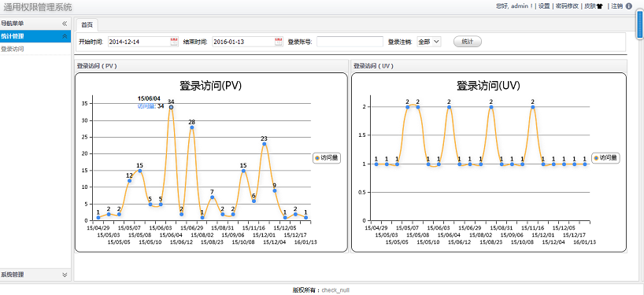Open the 登录访问 menu entry in sidebar
Screen dimensions: 644x295
pos(13,49)
